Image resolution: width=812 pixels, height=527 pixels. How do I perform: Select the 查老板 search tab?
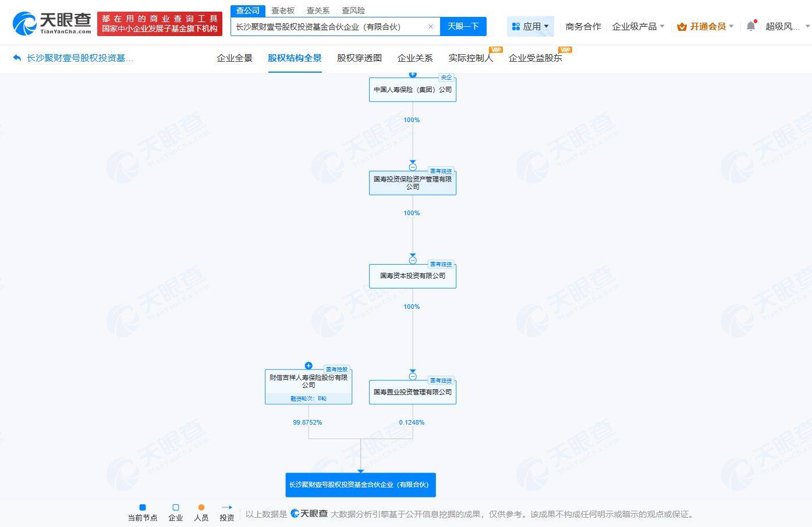tap(283, 10)
